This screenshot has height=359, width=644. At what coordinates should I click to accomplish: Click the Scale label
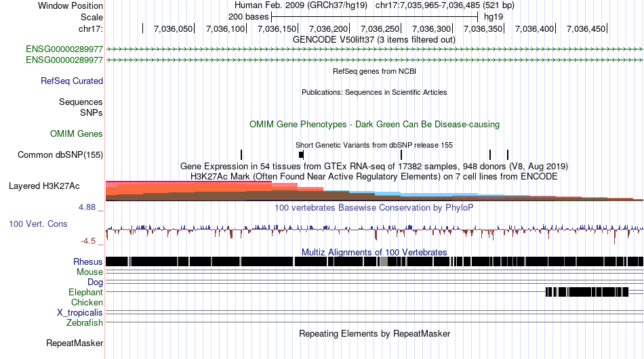92,17
